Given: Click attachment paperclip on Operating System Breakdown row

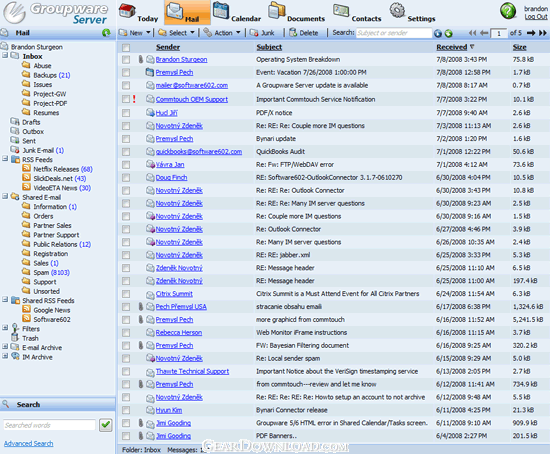Looking at the screenshot, I should (140, 60).
